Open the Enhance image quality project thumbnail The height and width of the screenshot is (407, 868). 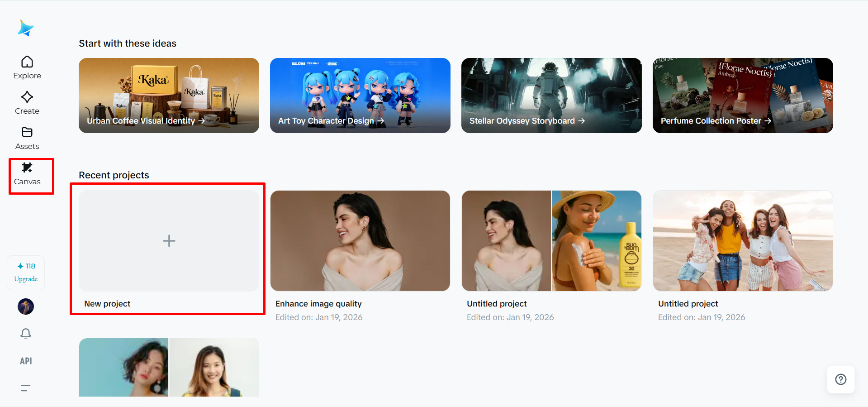coord(360,241)
